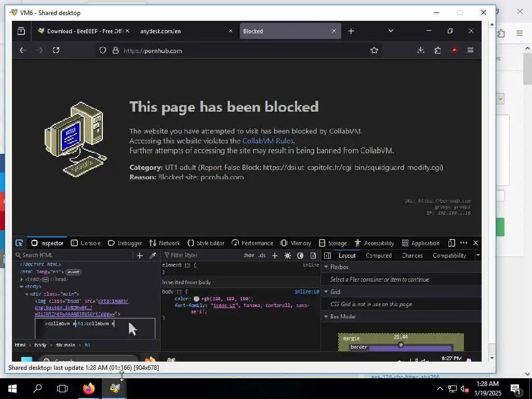The image size is (532, 399).
Task: Open the Extensions puzzle icon
Action: [437, 50]
